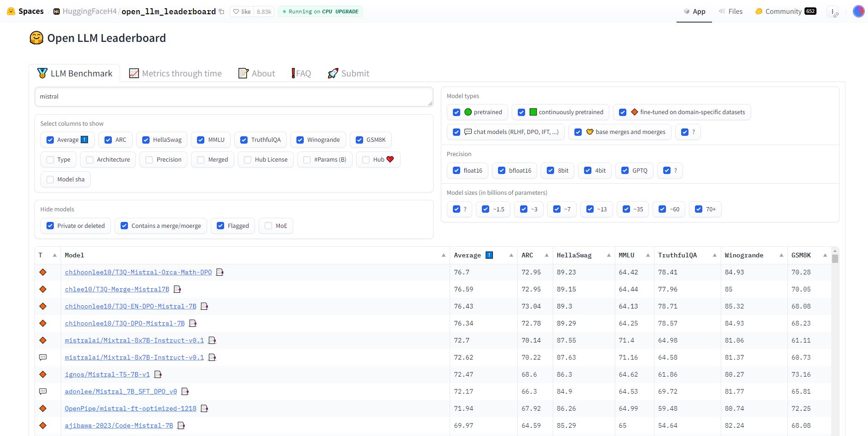The height and width of the screenshot is (436, 868).
Task: Enable the Architecture column checkbox
Action: pos(90,160)
